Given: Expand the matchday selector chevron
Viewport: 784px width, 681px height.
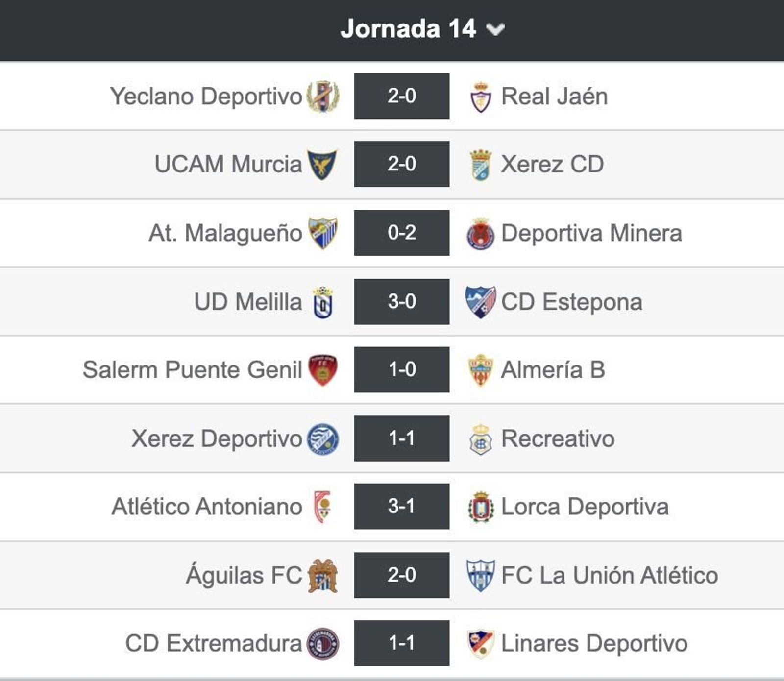Looking at the screenshot, I should (496, 30).
